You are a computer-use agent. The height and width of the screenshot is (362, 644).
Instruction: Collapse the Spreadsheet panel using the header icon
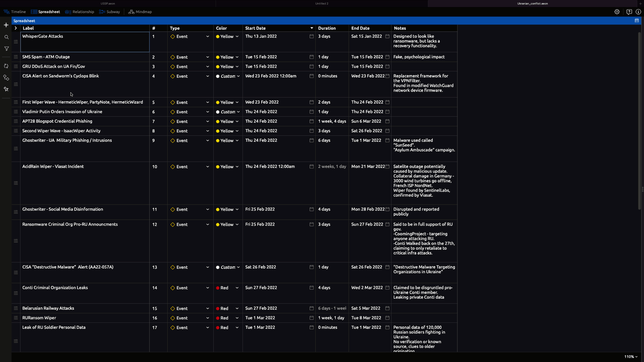pyautogui.click(x=637, y=21)
